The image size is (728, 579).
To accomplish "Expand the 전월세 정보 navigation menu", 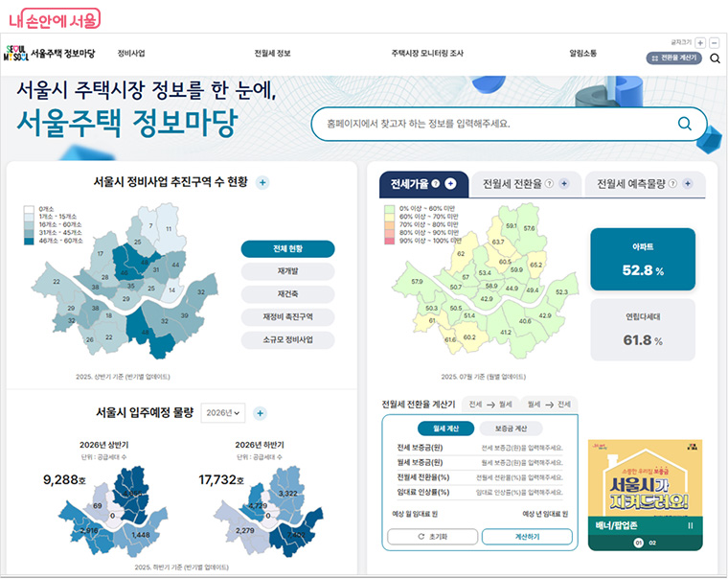I will (272, 54).
